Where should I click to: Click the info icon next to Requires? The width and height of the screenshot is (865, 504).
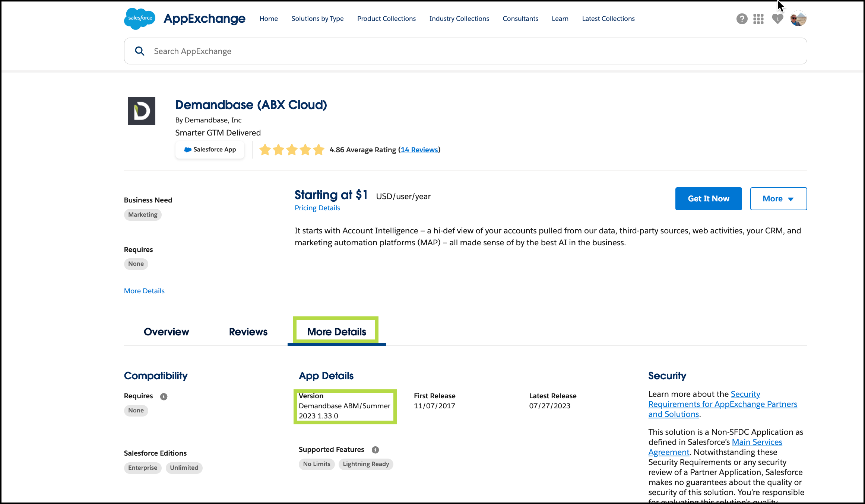[164, 396]
